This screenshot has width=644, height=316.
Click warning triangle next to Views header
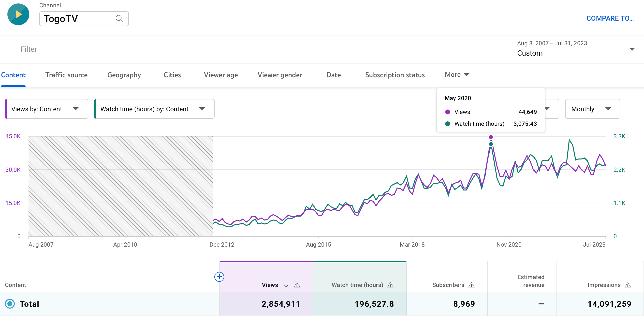pyautogui.click(x=297, y=285)
